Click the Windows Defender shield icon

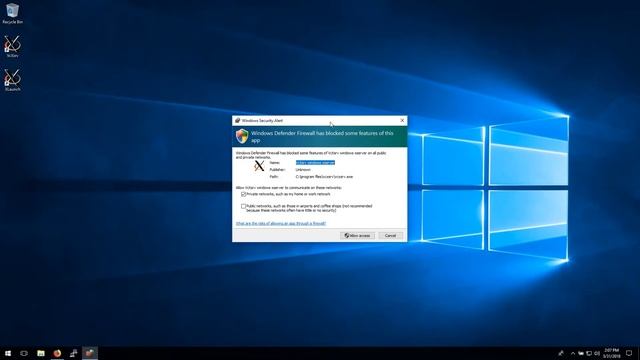[242, 136]
